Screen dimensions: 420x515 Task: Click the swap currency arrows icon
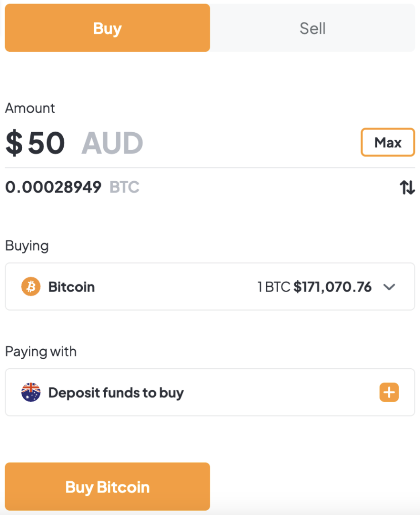tap(407, 188)
